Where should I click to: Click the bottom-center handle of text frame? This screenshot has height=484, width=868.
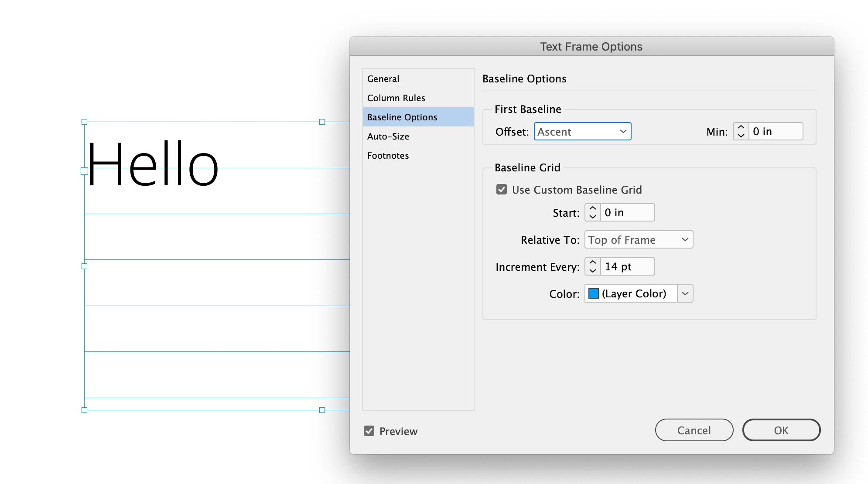[322, 410]
